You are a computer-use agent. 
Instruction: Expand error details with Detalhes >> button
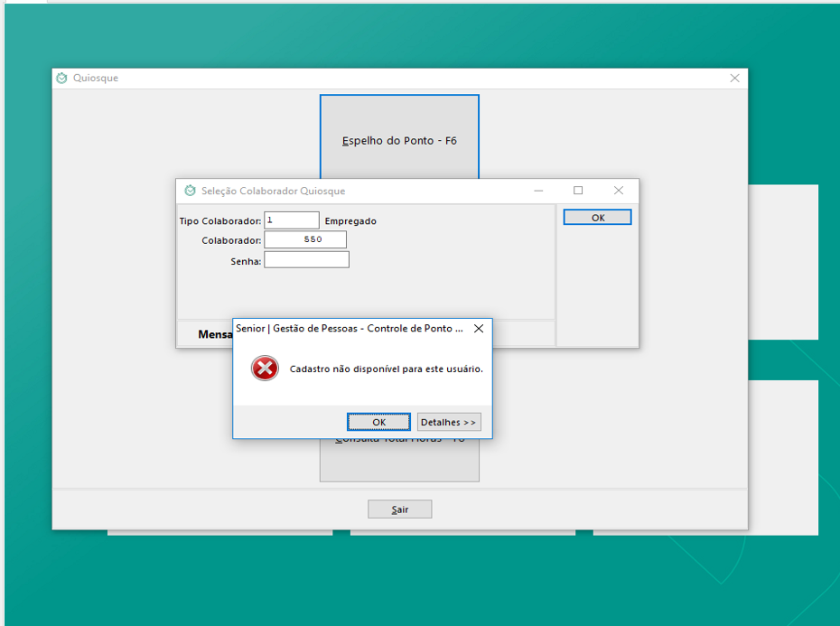point(449,422)
